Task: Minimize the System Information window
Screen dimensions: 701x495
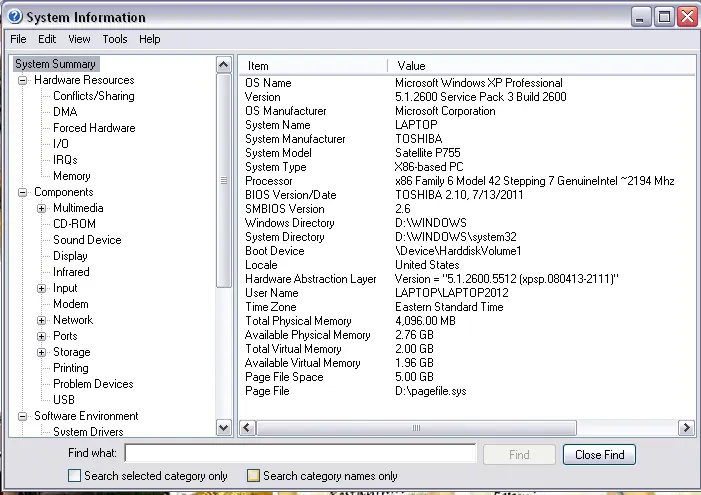Action: point(641,17)
